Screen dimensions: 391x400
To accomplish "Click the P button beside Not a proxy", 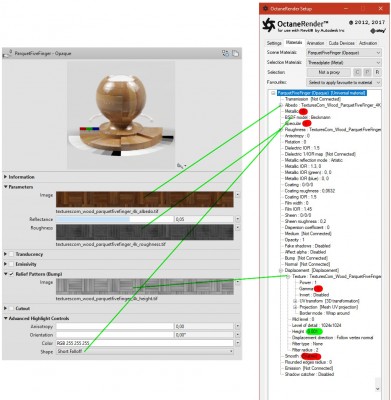I will 367,72.
